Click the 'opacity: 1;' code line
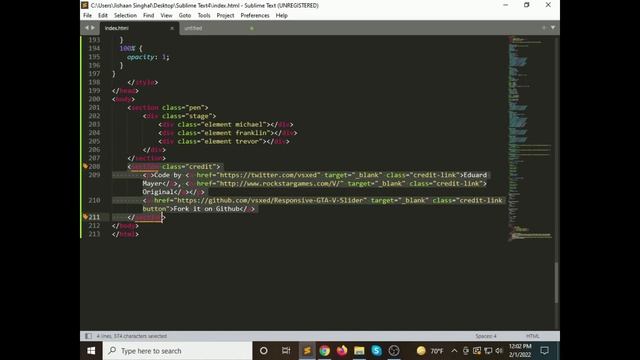Viewport: 640px width, 360px height. pyautogui.click(x=148, y=57)
